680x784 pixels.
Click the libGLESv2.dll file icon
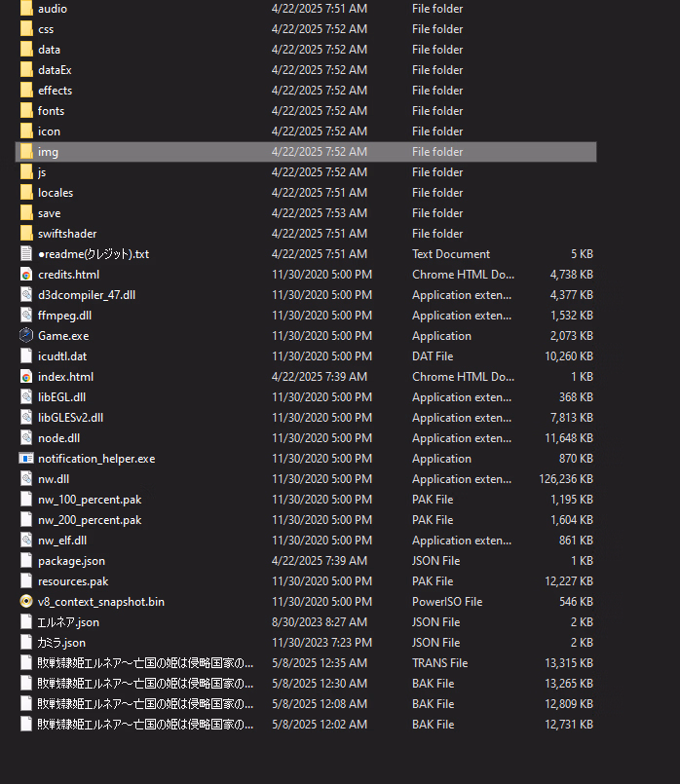pos(26,418)
